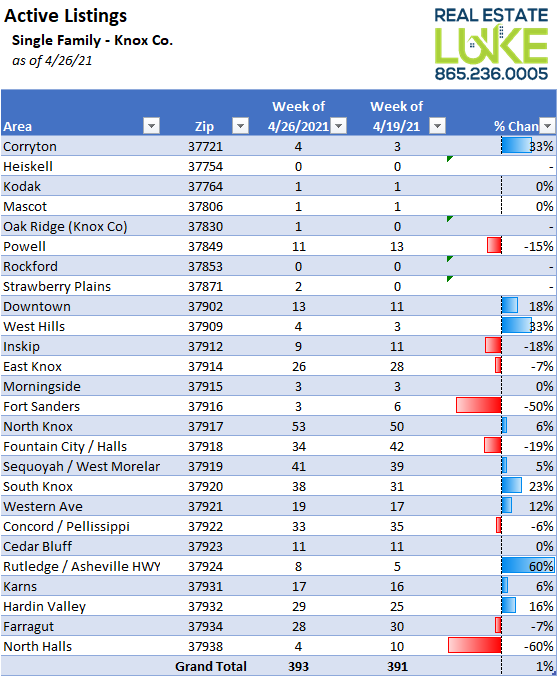Select the Fountain City / Halls cell
The height and width of the screenshot is (676, 557).
point(82,447)
